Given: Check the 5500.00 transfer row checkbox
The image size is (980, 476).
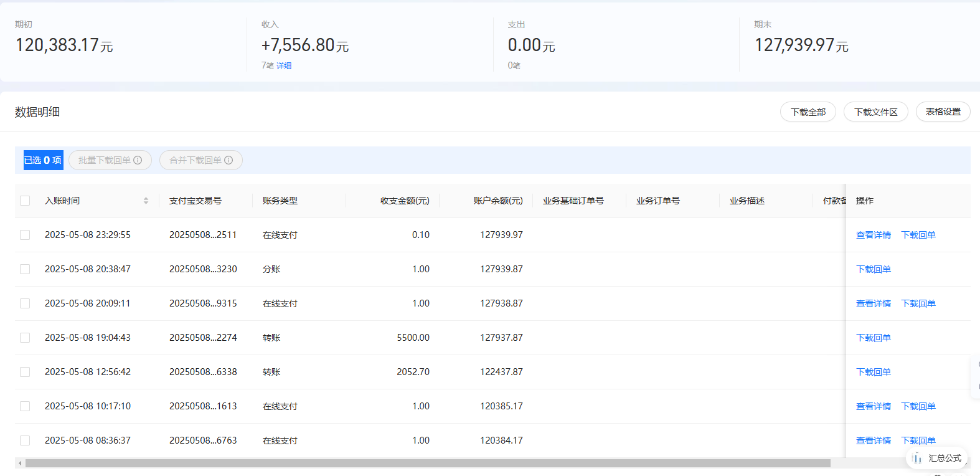Looking at the screenshot, I should tap(25, 338).
